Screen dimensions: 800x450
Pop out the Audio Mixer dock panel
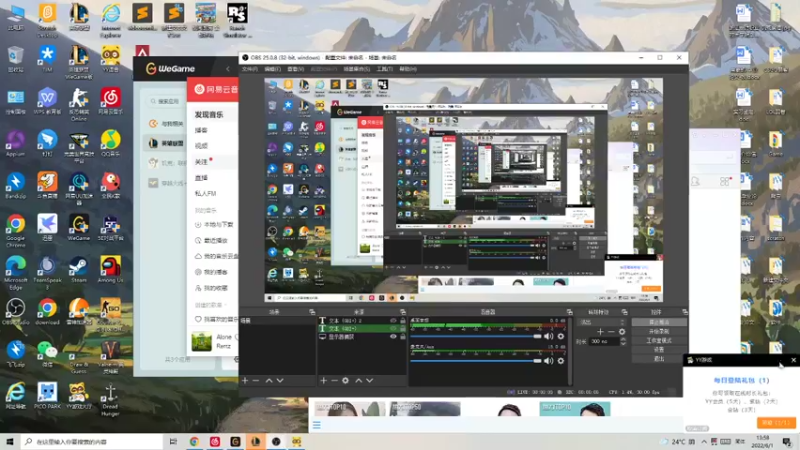569,312
